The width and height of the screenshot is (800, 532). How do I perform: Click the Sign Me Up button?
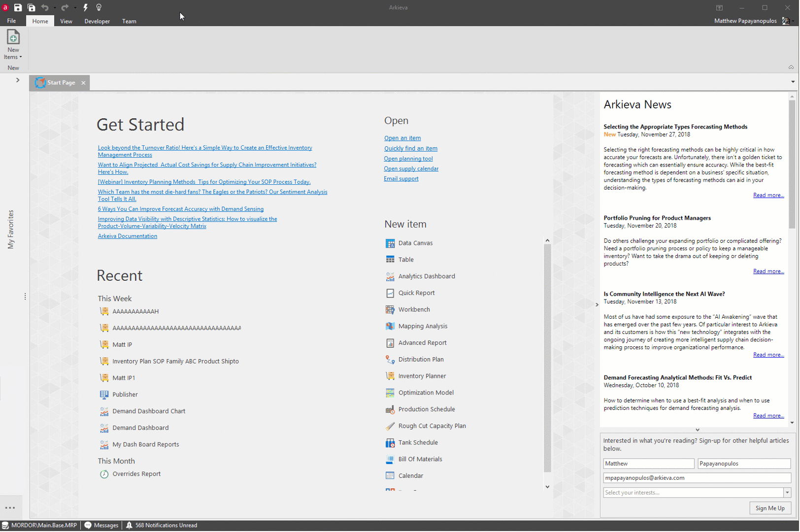click(770, 508)
